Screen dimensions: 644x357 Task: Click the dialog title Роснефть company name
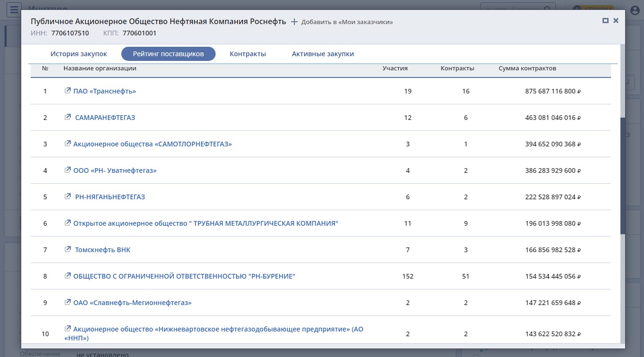159,22
